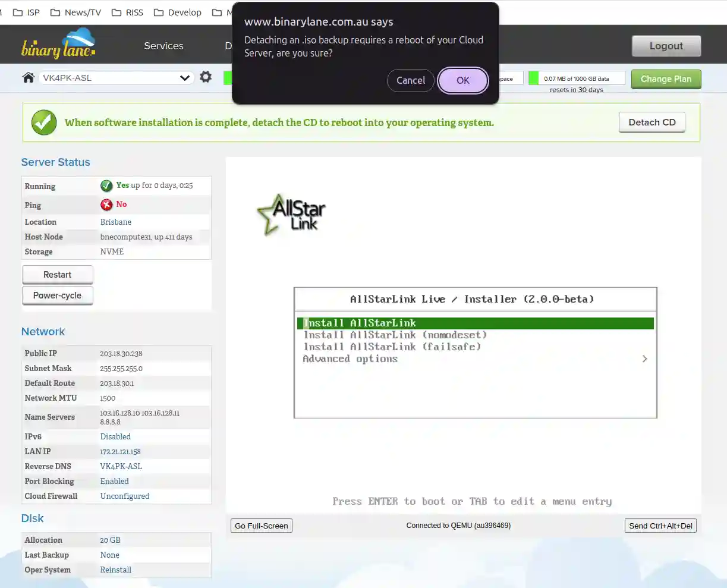Click Go Full-Screen under the console
727x588 pixels.
pyautogui.click(x=261, y=526)
